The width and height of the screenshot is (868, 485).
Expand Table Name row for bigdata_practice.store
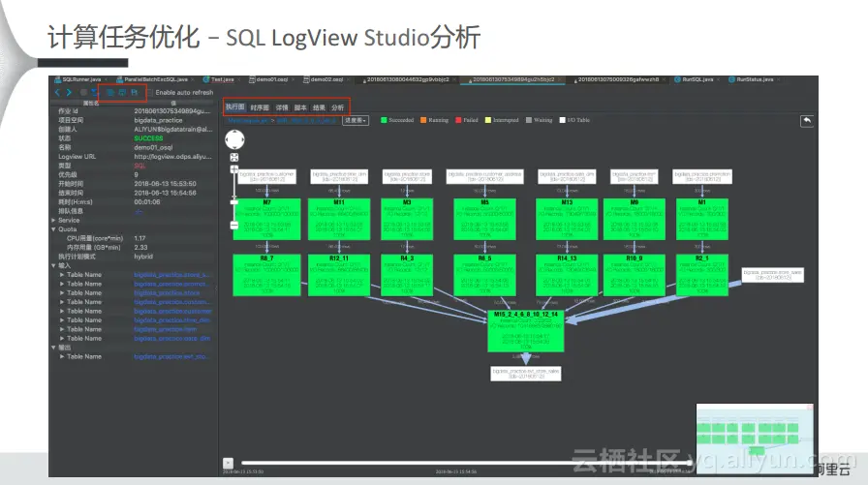[x=62, y=293]
